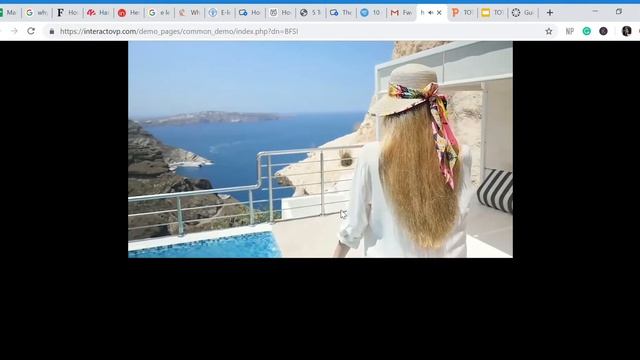Click the audio speaker icon on active tab
Viewport: 640px width, 360px height.
[431, 13]
